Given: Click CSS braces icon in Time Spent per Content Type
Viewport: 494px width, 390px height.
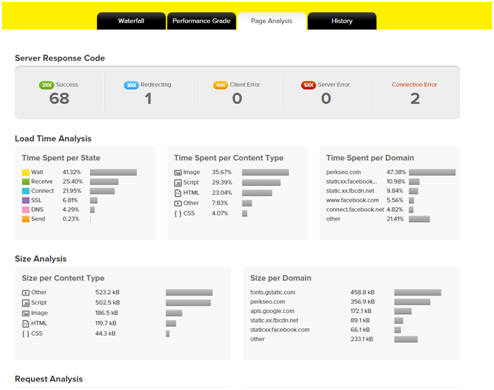Looking at the screenshot, I should (178, 214).
